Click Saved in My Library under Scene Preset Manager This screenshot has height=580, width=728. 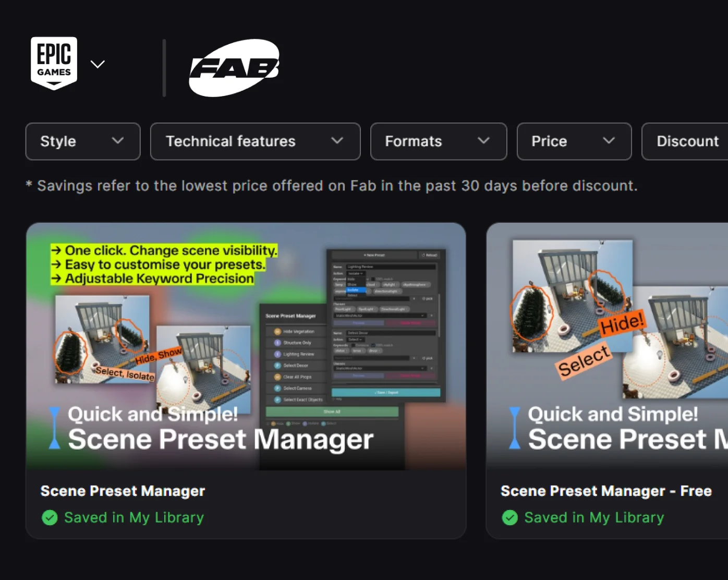pos(134,517)
